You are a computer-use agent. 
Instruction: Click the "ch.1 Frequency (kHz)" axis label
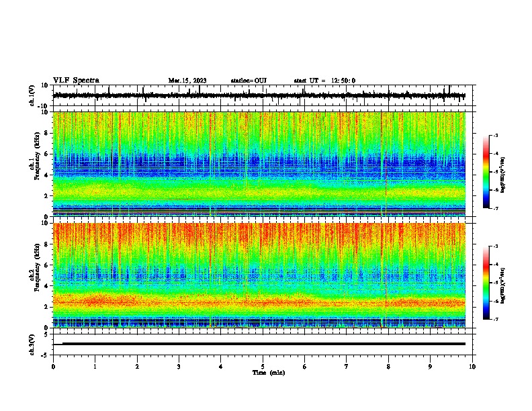(35, 156)
